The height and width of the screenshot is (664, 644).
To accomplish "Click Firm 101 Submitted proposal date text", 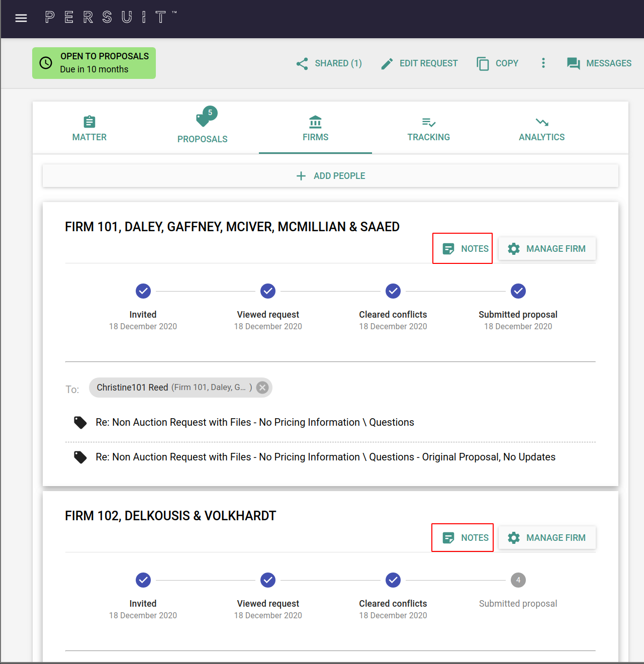I will tap(518, 327).
